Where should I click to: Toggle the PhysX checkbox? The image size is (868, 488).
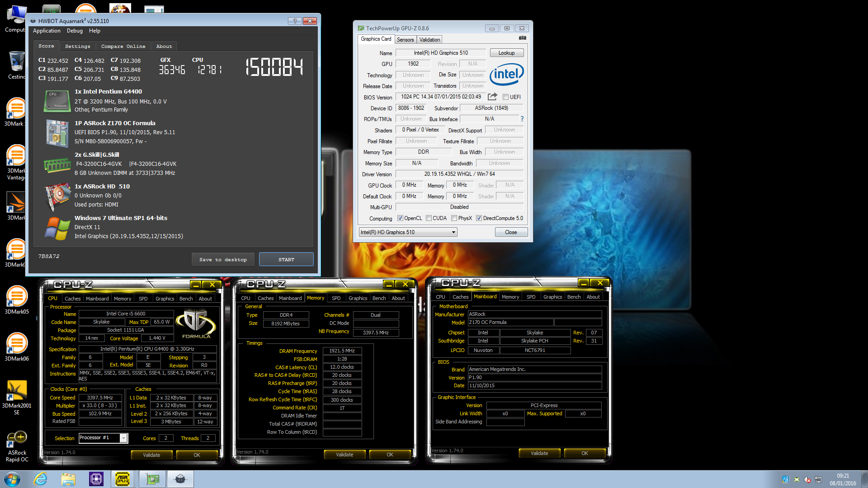coord(454,218)
